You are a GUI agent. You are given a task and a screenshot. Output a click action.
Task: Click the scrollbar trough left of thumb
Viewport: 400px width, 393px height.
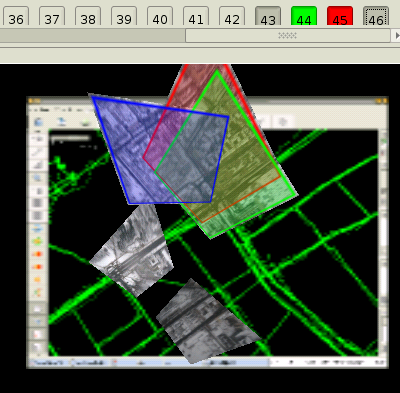(x=92, y=35)
